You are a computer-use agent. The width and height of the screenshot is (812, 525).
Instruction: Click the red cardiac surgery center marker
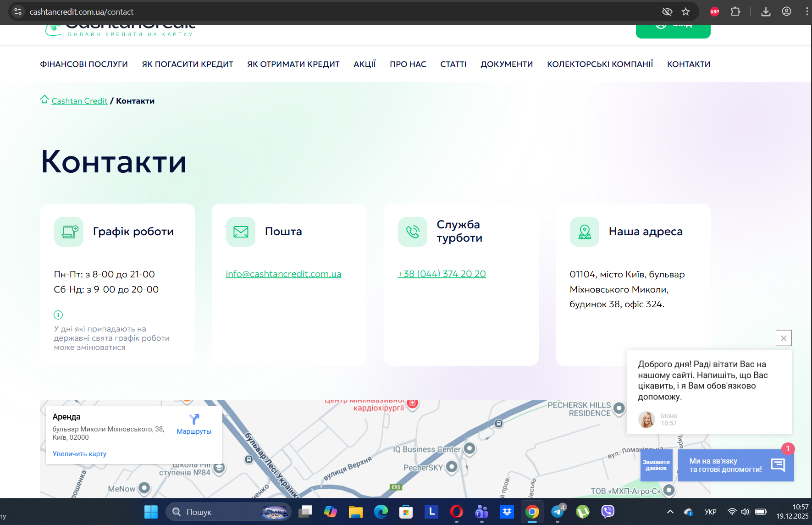(x=412, y=403)
